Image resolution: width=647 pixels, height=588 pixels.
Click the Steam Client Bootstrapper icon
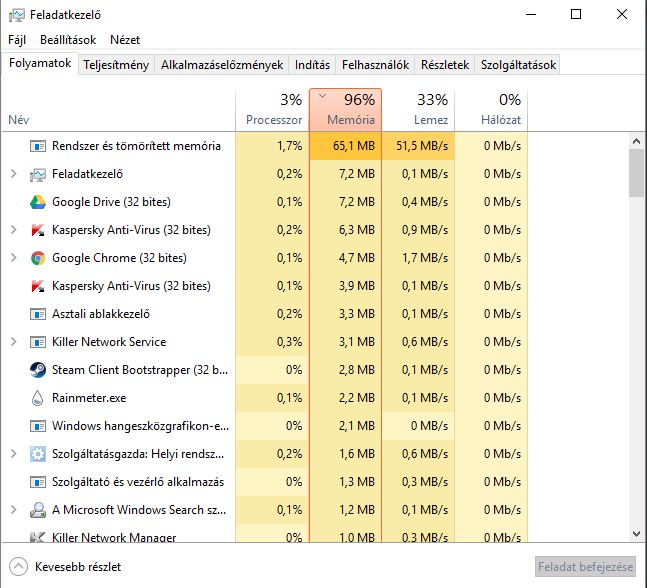click(x=38, y=370)
